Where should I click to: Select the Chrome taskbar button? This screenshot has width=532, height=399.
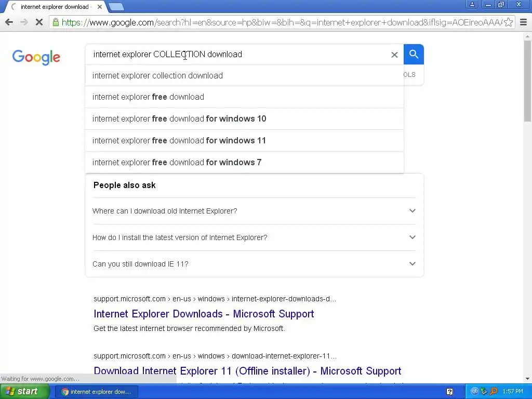[97, 392]
